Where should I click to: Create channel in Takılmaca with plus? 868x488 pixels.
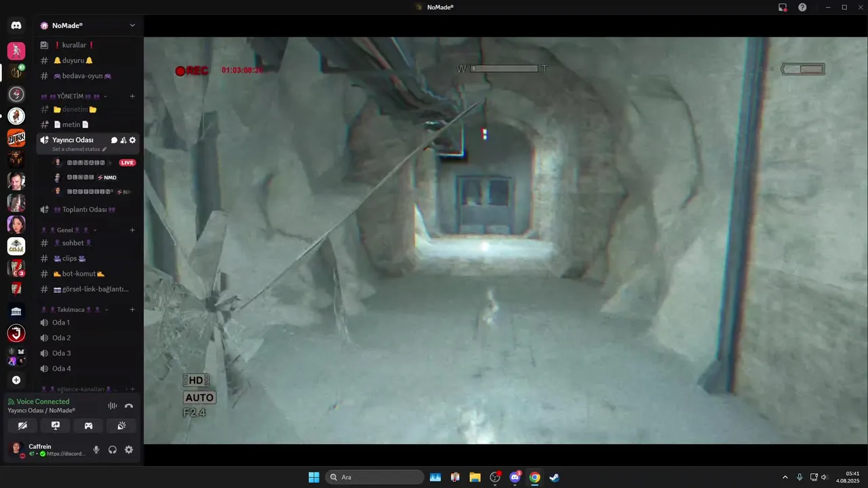(x=132, y=309)
